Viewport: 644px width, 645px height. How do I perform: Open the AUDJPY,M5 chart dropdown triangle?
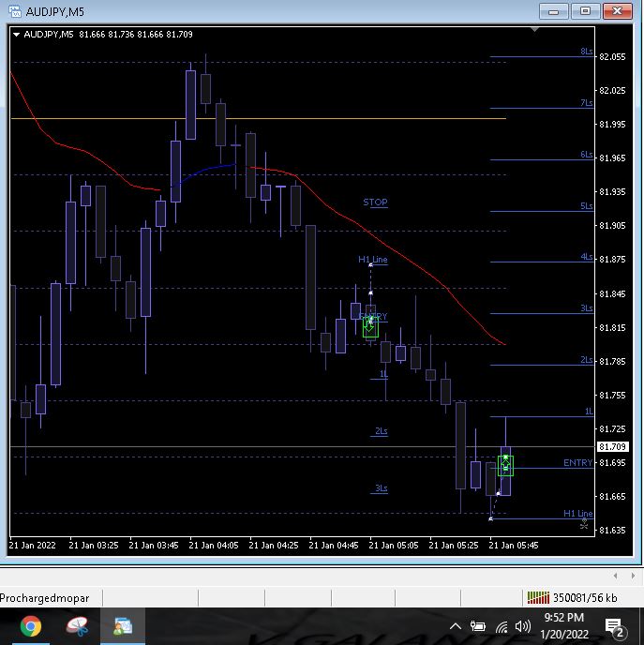click(x=17, y=35)
